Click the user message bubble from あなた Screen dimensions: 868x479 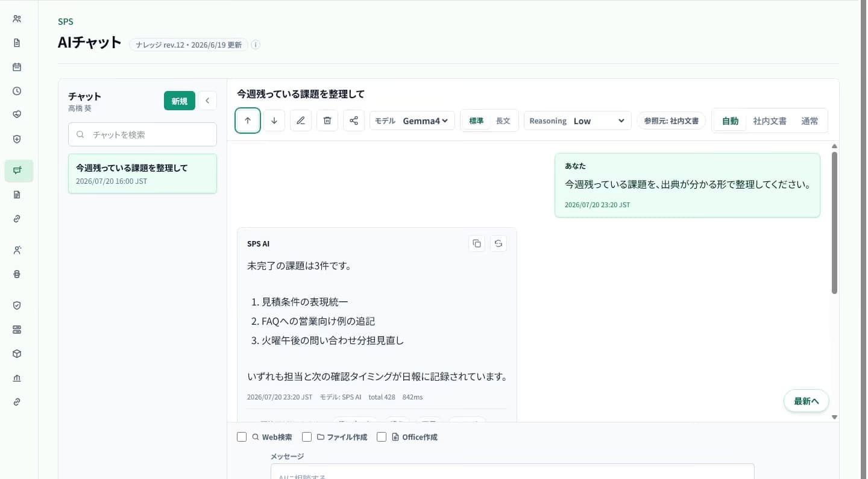687,185
